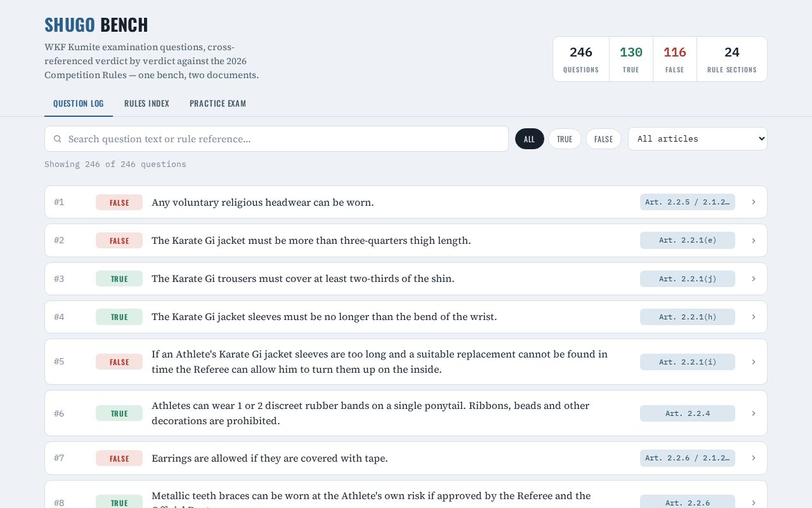
Task: Switch to the Question Log tab
Action: point(79,104)
